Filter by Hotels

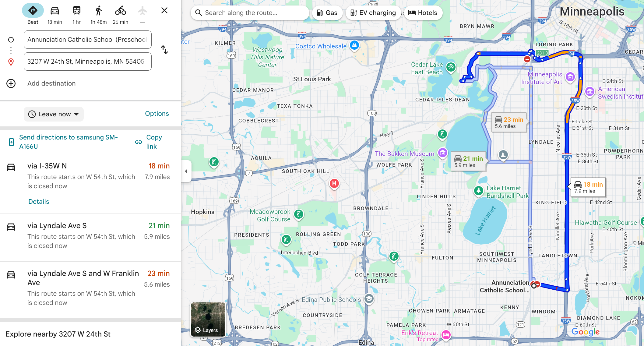tap(423, 13)
